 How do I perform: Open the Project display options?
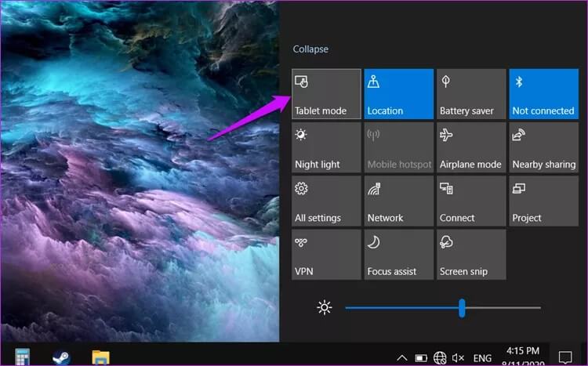(x=544, y=201)
